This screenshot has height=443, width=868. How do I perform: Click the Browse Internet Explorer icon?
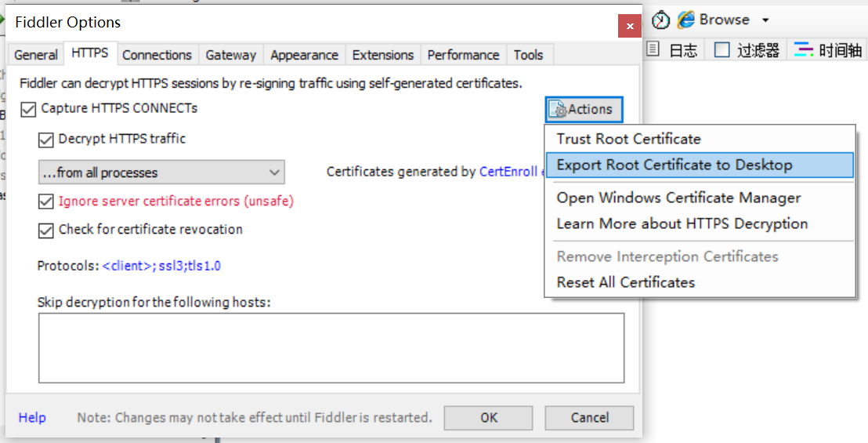[x=686, y=20]
